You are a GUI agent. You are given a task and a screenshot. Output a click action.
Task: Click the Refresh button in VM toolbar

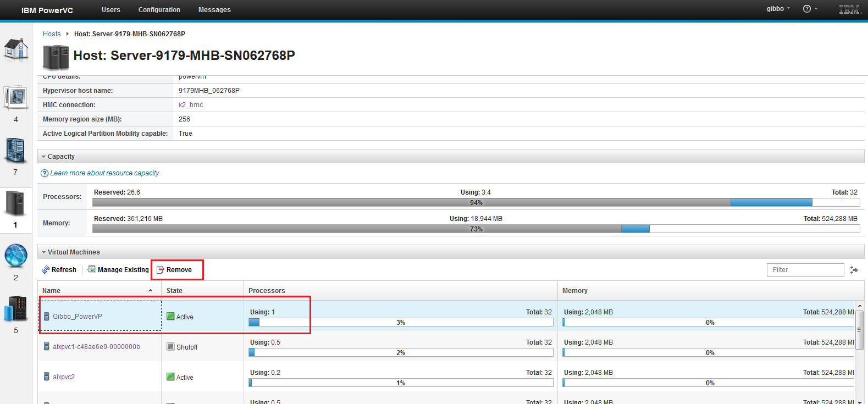(59, 270)
